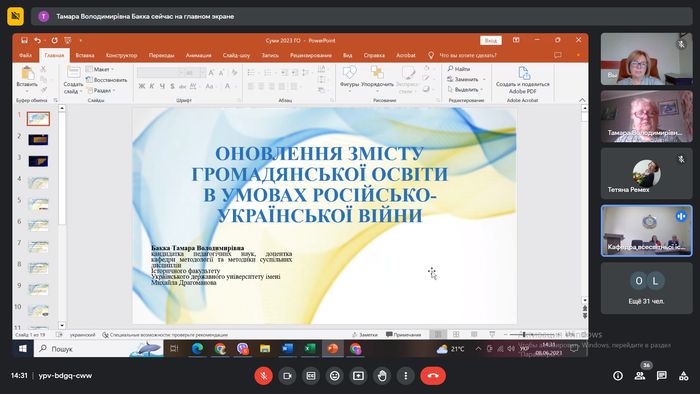
Task: Open the Windows Start button
Action: (23, 348)
